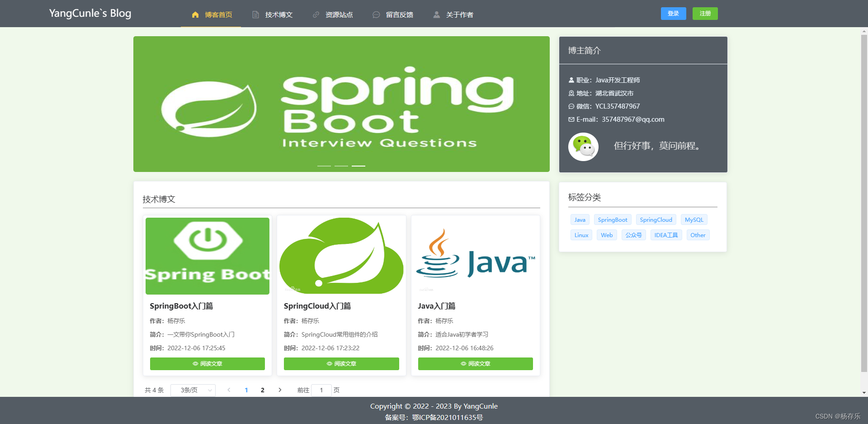This screenshot has width=868, height=424.
Task: Read the SpringCloud入门篇 article via 阅读文章
Action: 341,364
